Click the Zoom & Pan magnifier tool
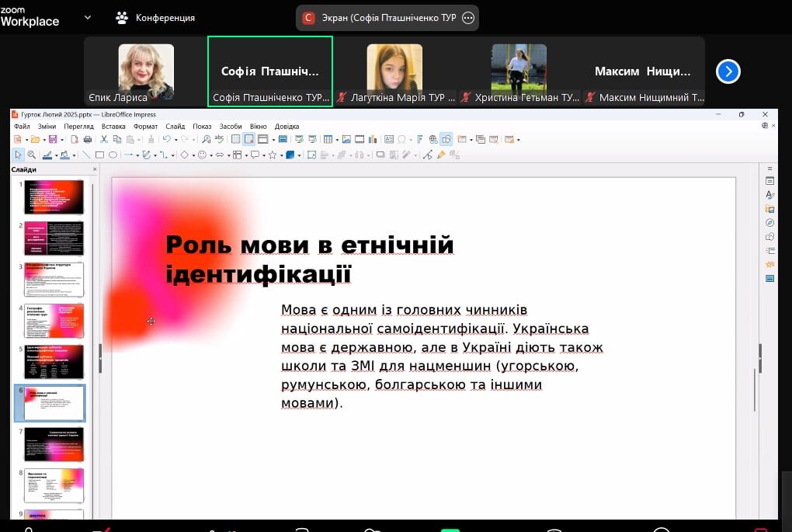 tap(31, 155)
